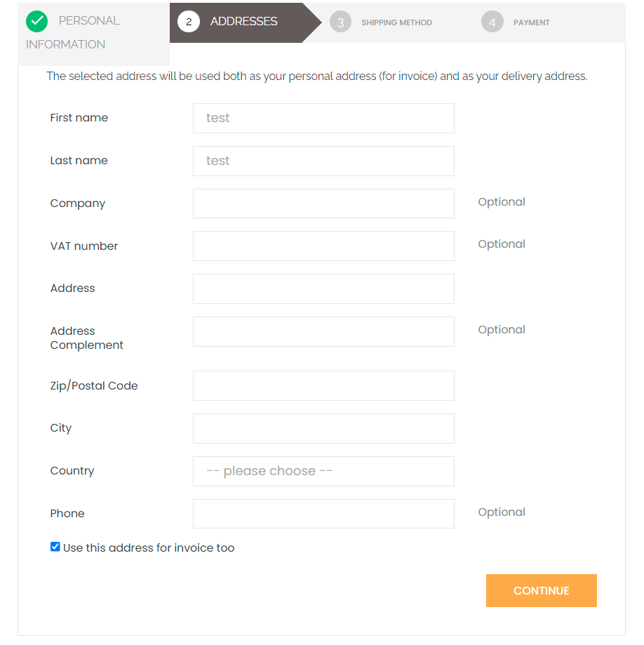
Task: Click the step 4 number circle
Action: click(492, 22)
